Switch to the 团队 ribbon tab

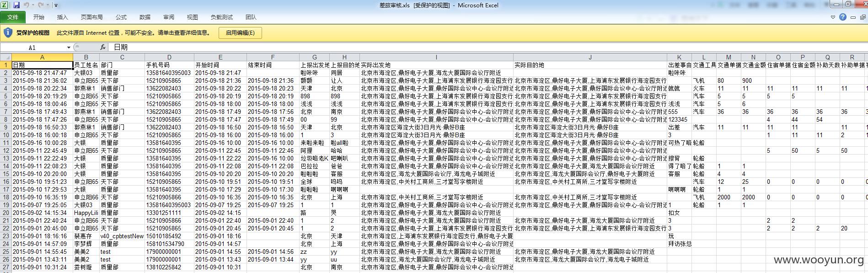tap(251, 17)
